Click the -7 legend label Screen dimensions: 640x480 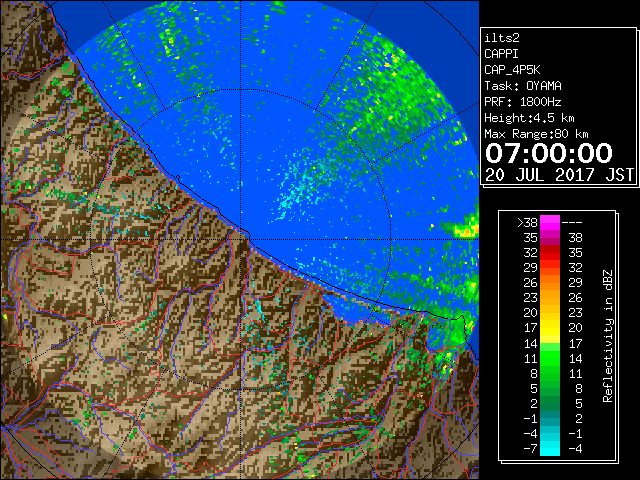[x=531, y=449]
